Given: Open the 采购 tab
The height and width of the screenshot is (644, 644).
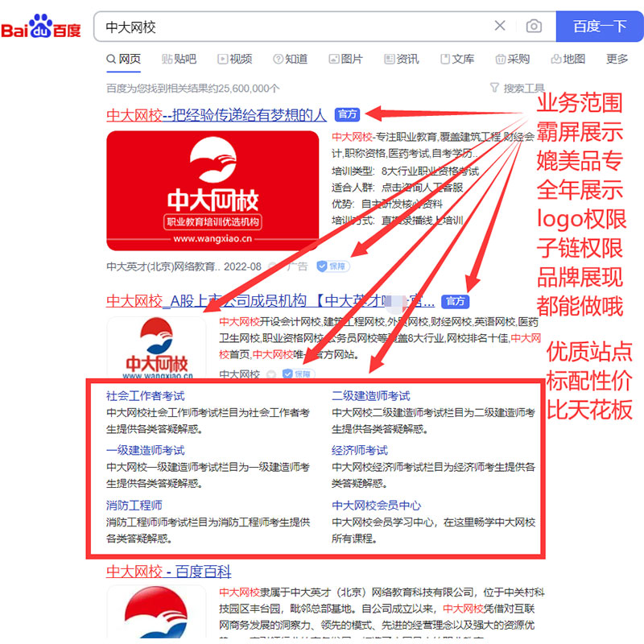Looking at the screenshot, I should pos(513,59).
